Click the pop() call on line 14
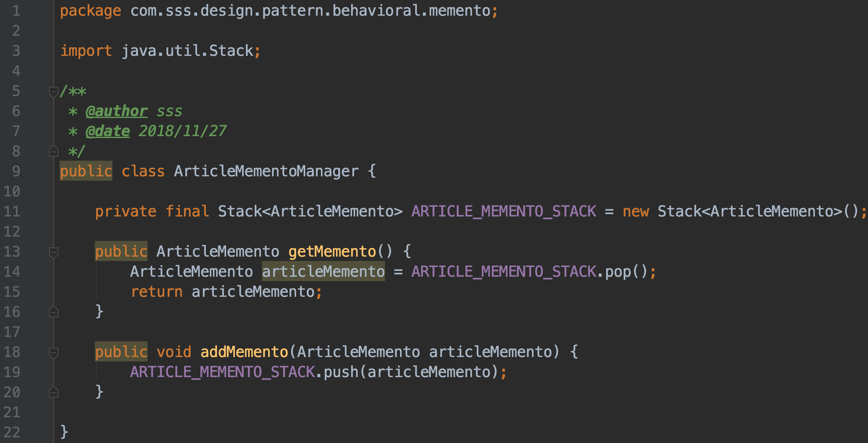This screenshot has height=443, width=868. [618, 272]
